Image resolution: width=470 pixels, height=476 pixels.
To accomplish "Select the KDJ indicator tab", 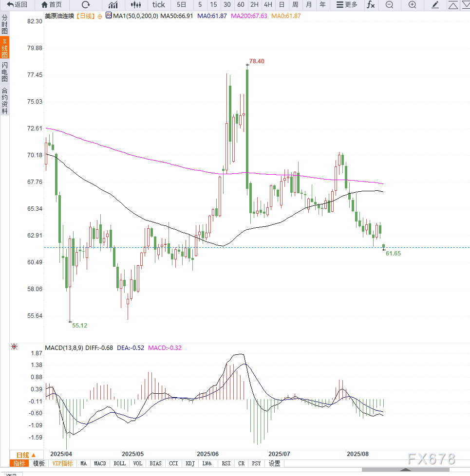I will point(190,463).
